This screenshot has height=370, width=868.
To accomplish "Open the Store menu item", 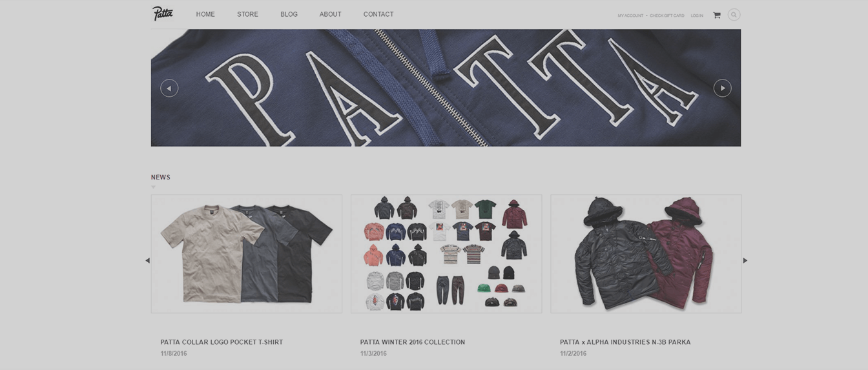I will (247, 14).
